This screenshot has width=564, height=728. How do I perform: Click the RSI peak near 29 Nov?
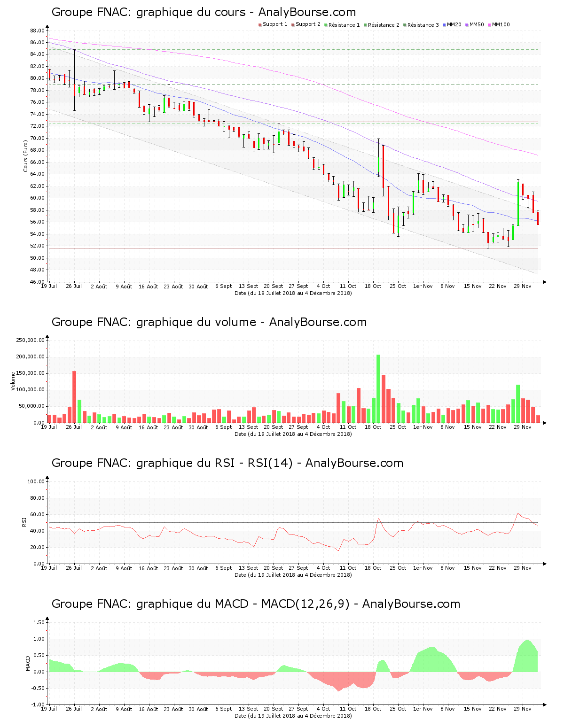518,513
